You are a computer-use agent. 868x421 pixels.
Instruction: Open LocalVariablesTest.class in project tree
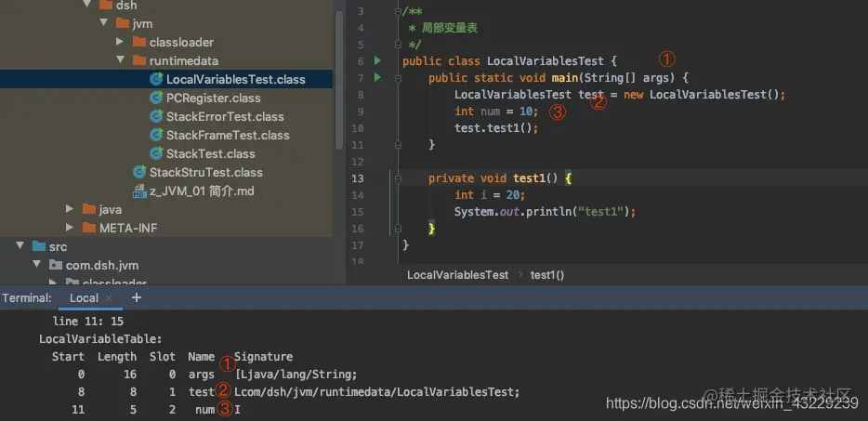(236, 79)
